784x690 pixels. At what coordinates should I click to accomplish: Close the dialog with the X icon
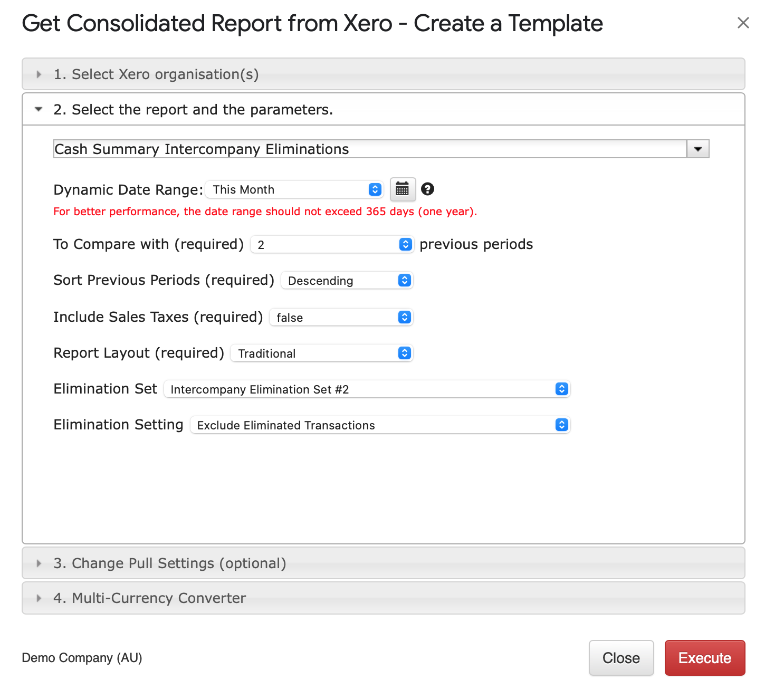pyautogui.click(x=743, y=23)
